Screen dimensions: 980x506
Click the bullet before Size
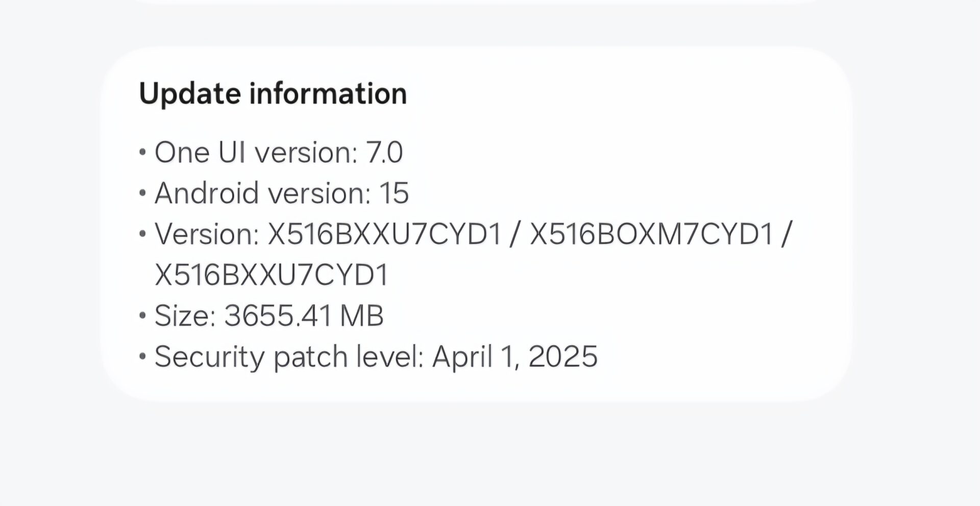(x=143, y=316)
